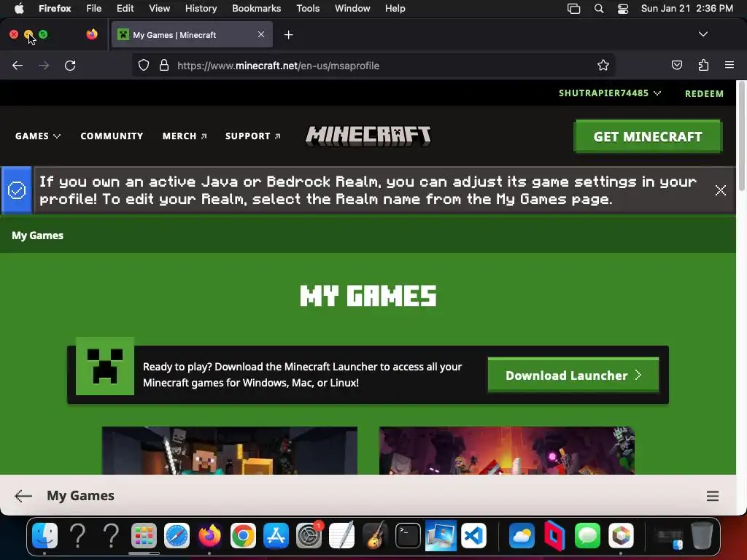
Task: Launch Safari from the dock
Action: pyautogui.click(x=177, y=536)
